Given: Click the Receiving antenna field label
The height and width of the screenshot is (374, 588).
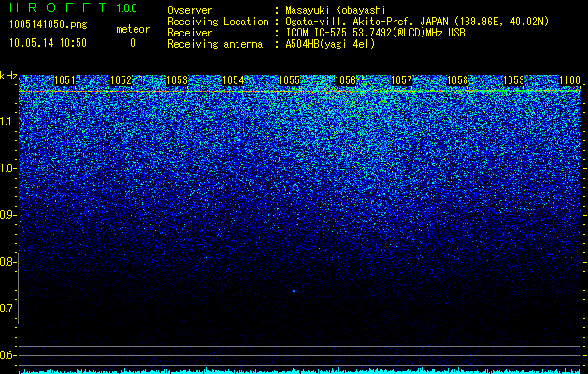Looking at the screenshot, I should pyautogui.click(x=215, y=44).
